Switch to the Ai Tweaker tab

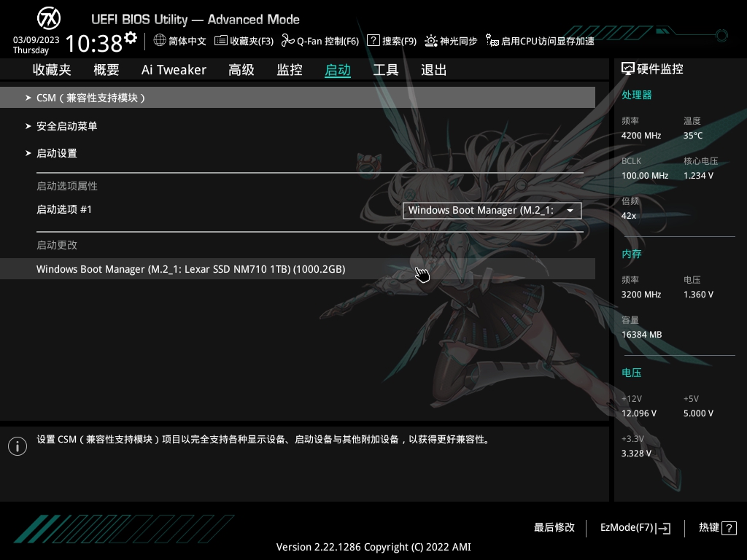pyautogui.click(x=174, y=69)
